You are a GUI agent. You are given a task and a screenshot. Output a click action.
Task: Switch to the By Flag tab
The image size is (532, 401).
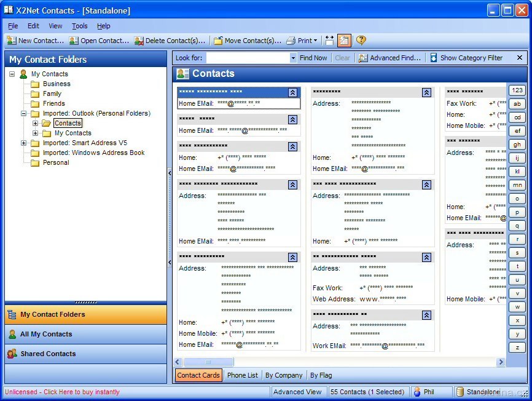coord(321,375)
